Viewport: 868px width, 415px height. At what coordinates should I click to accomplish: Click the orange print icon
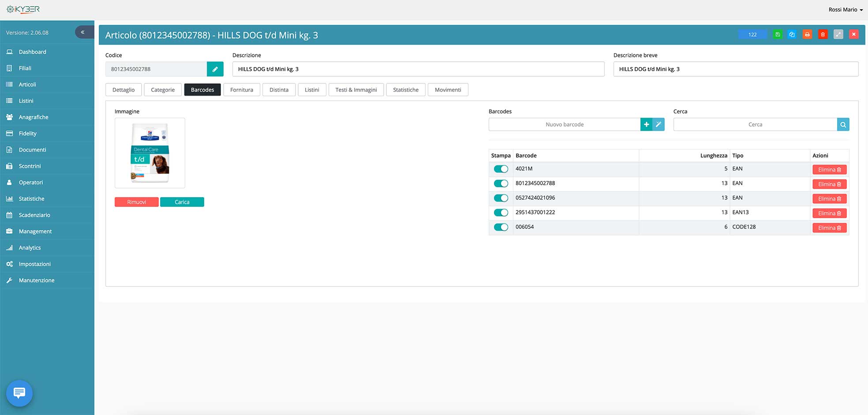coord(807,34)
